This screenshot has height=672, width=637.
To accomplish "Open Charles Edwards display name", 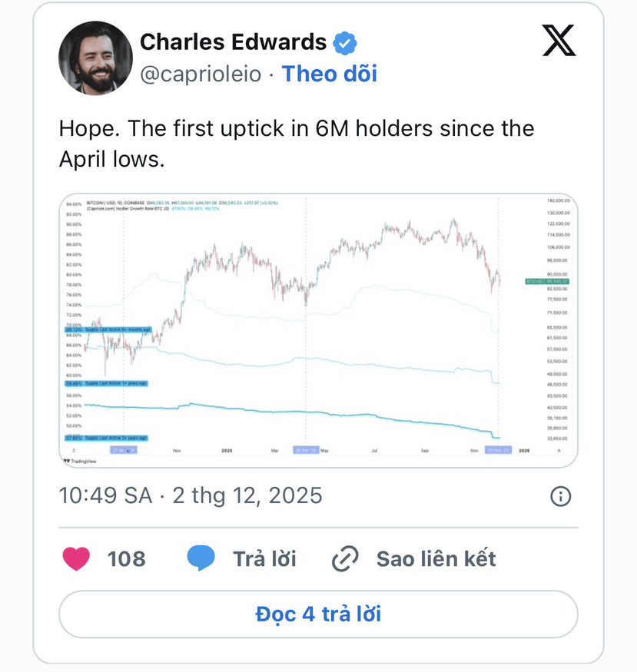I will (233, 42).
